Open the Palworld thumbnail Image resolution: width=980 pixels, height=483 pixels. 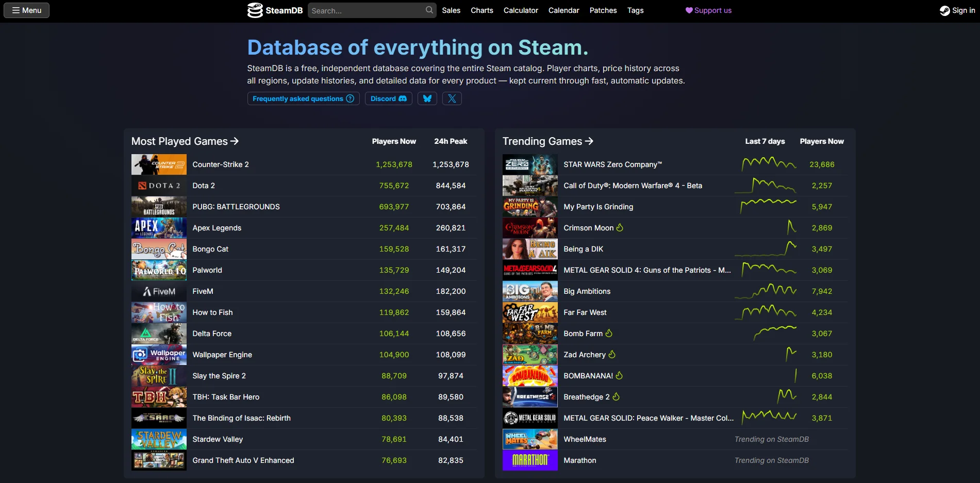point(159,270)
